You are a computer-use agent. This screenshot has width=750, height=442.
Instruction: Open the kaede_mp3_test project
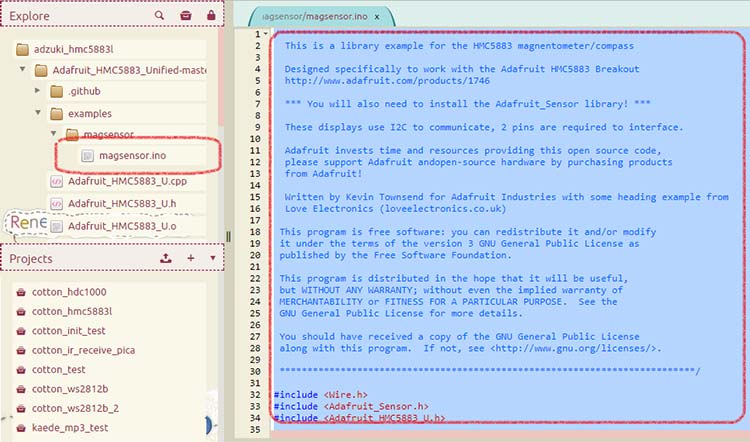[x=70, y=428]
